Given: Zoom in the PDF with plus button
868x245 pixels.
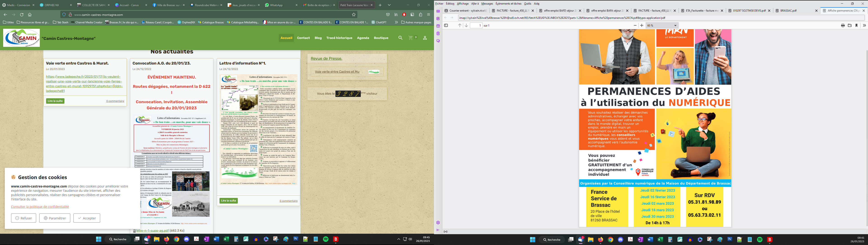Looking at the screenshot, I should coord(642,26).
